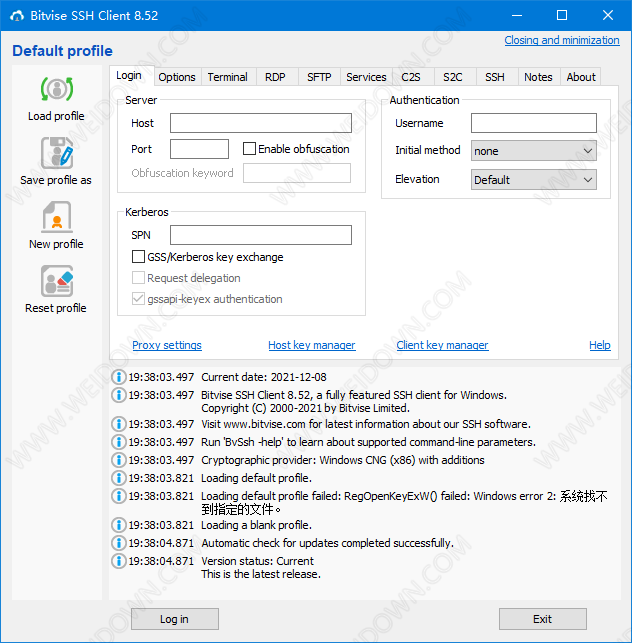Screen dimensions: 632x643
Task: Click info icon beside Cryptographic provider log entry
Action: [x=119, y=460]
